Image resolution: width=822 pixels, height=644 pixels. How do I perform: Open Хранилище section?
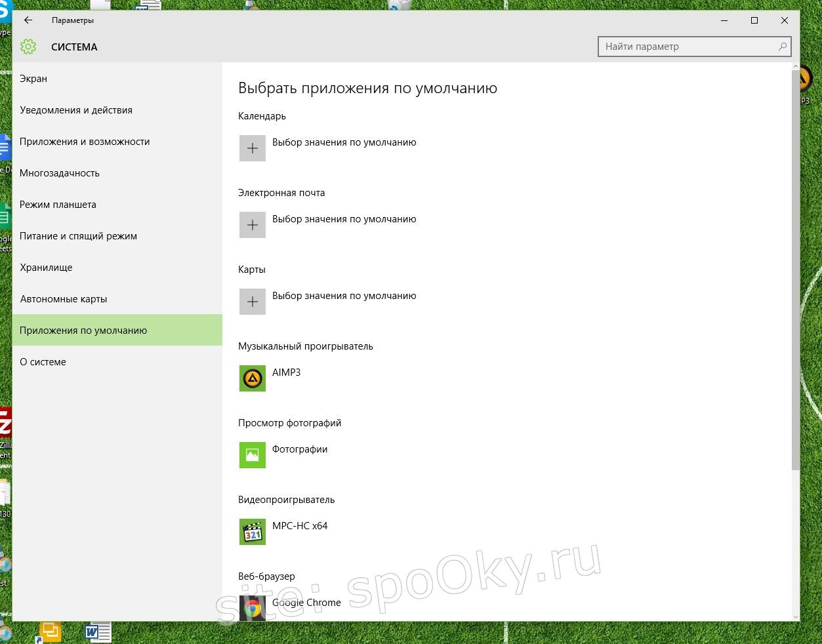tap(117, 268)
